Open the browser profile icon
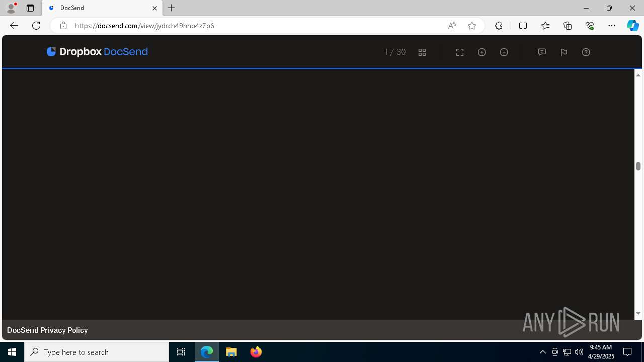The width and height of the screenshot is (644, 362). (11, 8)
